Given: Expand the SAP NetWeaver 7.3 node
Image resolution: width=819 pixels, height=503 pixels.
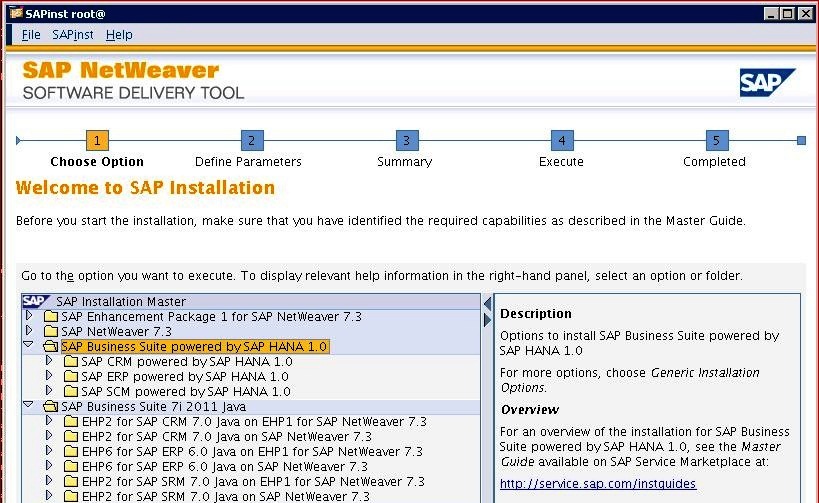Looking at the screenshot, I should click(29, 331).
